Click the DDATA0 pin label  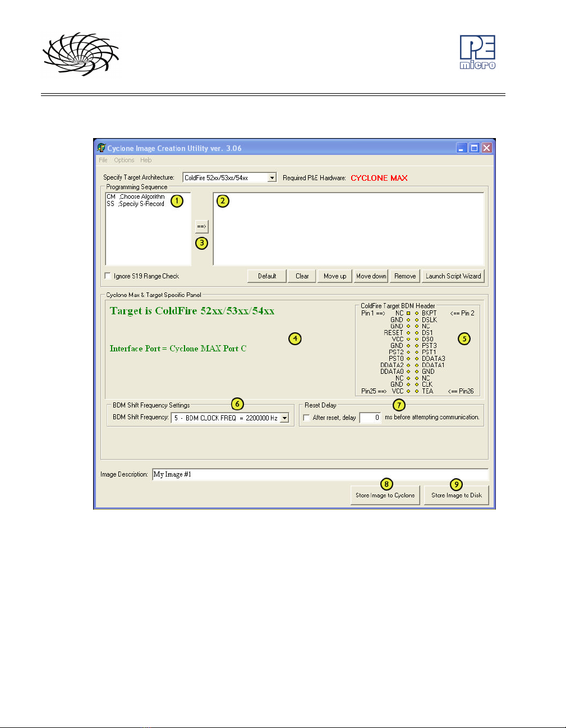(x=392, y=372)
